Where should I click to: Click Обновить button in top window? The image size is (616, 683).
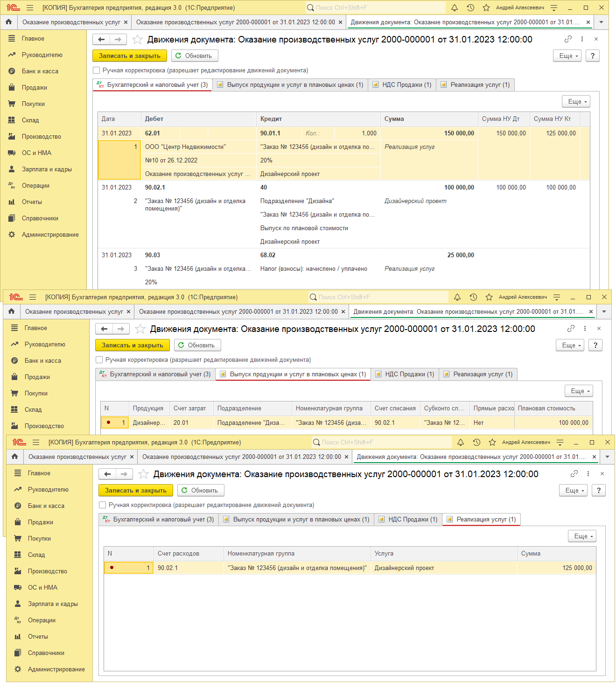[195, 56]
